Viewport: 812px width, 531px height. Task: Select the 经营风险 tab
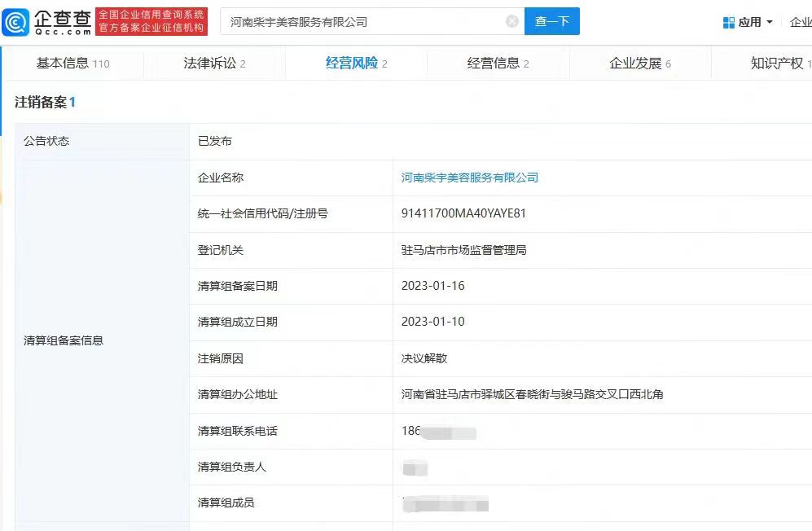tap(356, 64)
